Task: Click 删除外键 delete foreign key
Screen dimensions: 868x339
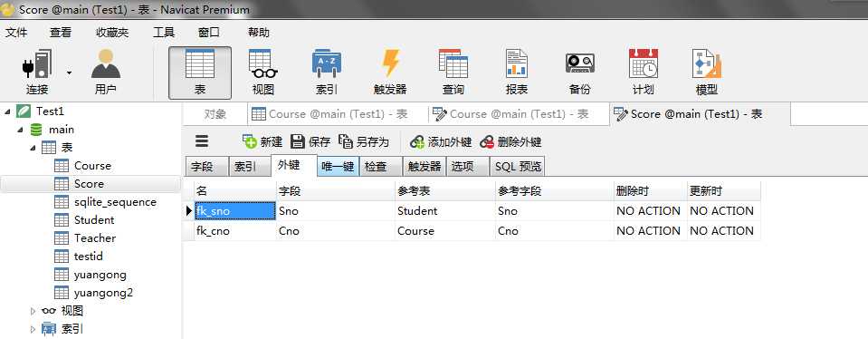Action: [x=510, y=141]
